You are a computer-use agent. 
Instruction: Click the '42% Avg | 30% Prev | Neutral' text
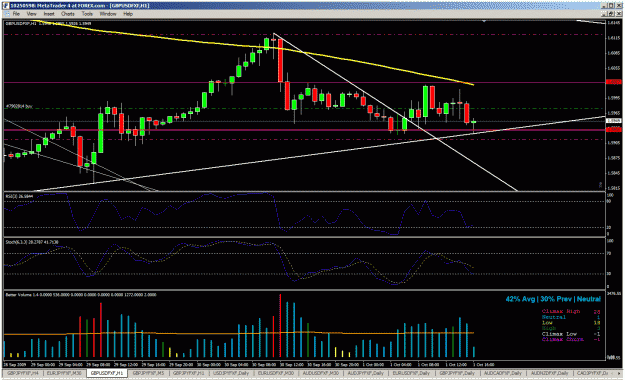(x=553, y=299)
